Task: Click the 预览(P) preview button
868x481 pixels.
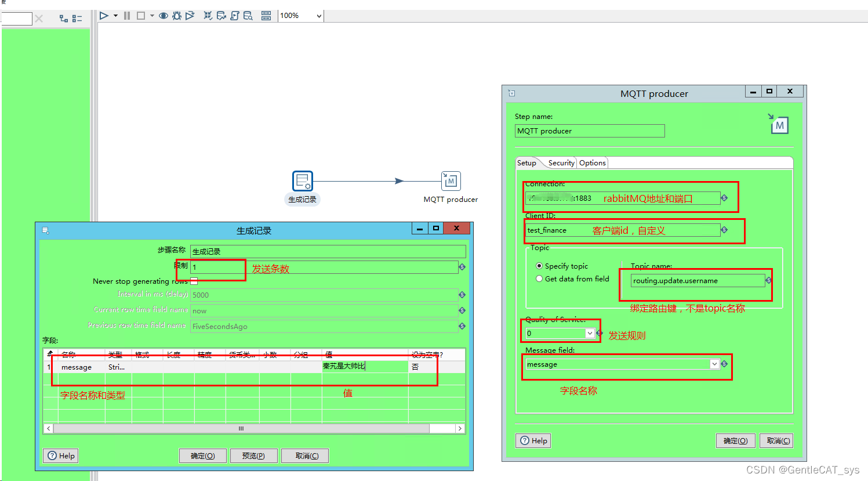Action: pos(253,455)
